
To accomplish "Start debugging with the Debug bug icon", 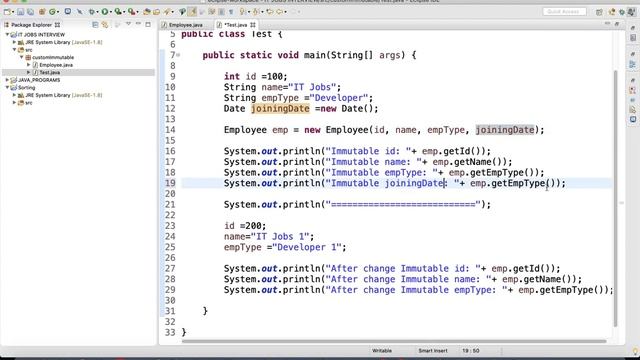I will (91, 12).
